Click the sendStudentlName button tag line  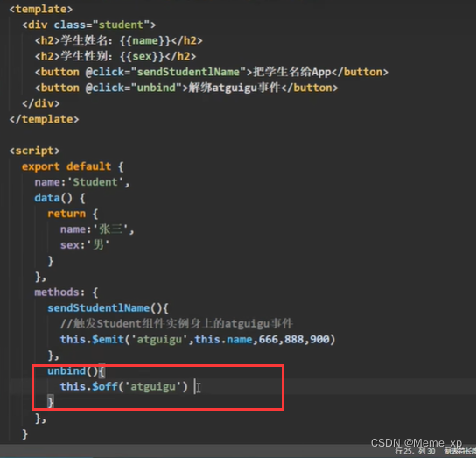point(211,72)
